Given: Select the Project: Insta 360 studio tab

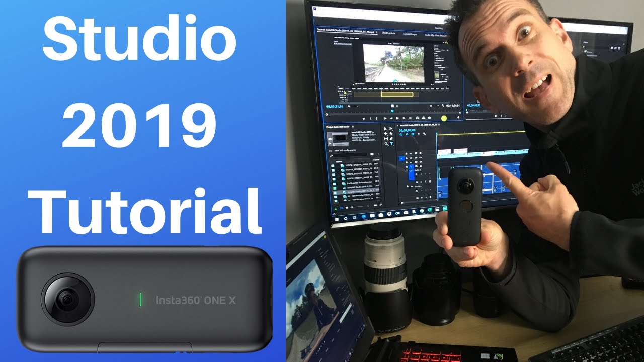Looking at the screenshot, I should [338, 127].
